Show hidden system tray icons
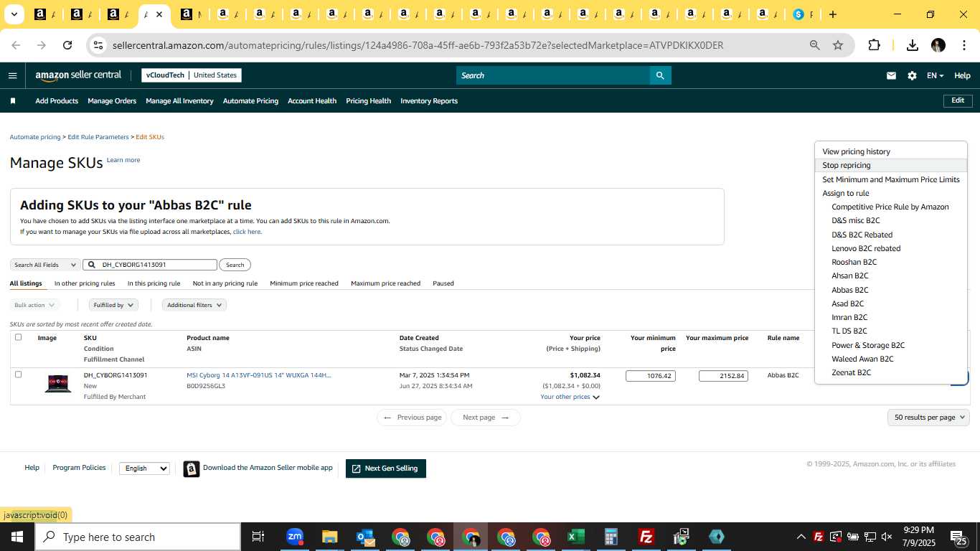 801,537
